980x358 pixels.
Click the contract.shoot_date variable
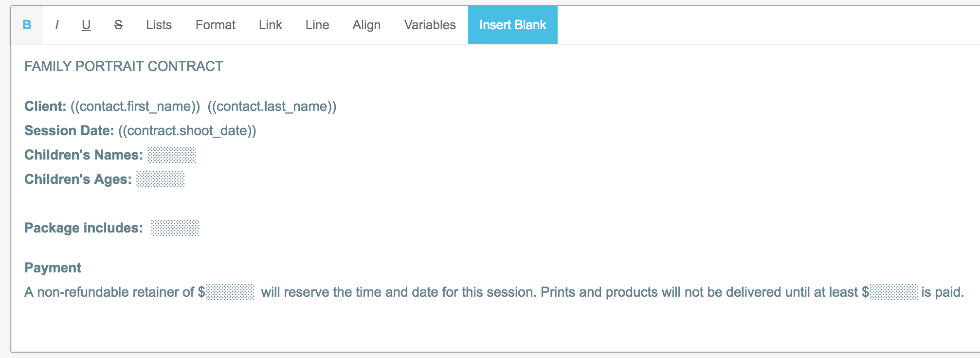(x=187, y=131)
